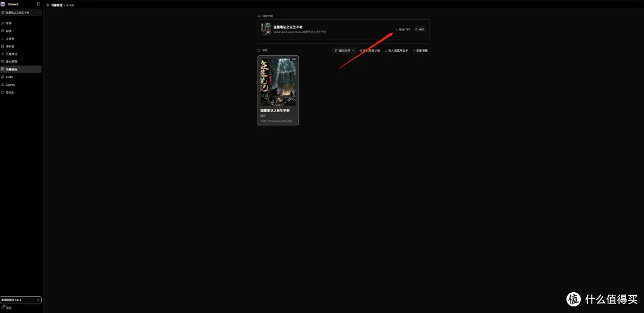644x313 pixels.
Task: Click the Denova app logo icon
Action: [2, 4]
